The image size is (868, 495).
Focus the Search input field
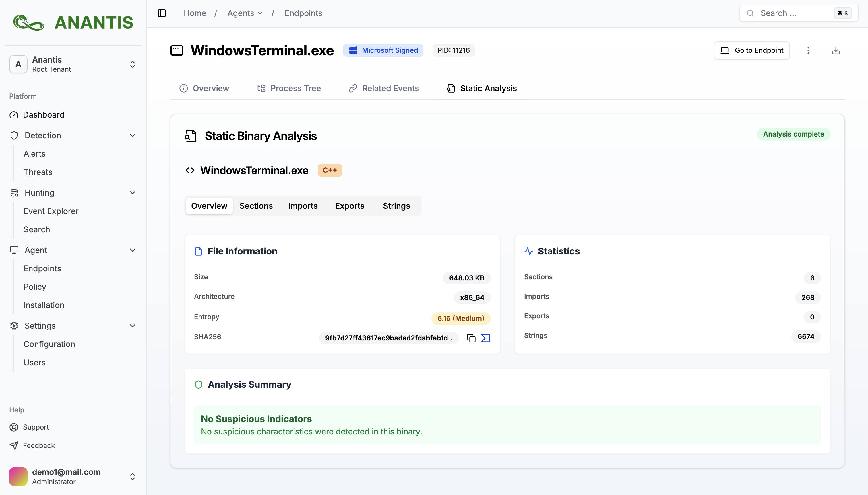click(799, 13)
